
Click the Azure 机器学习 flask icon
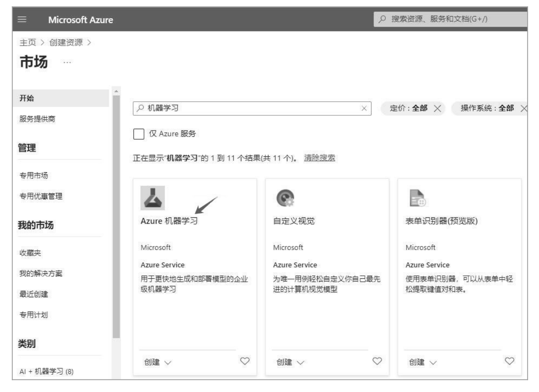point(153,198)
